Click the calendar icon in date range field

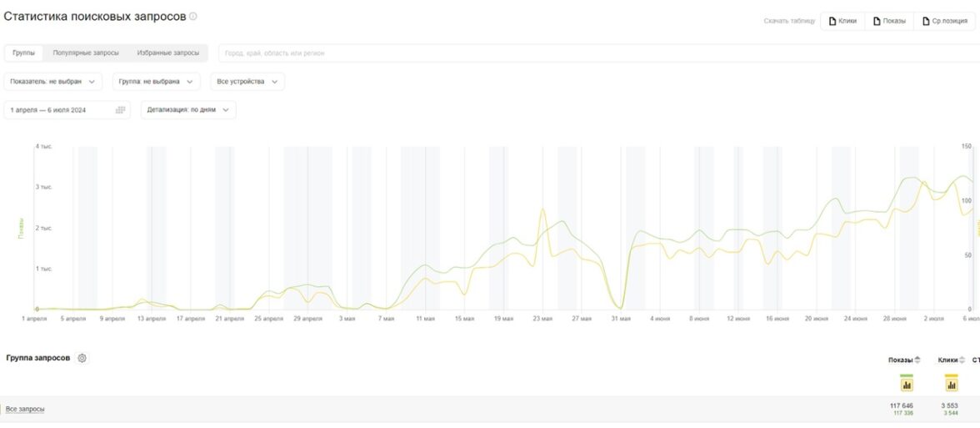tap(120, 110)
